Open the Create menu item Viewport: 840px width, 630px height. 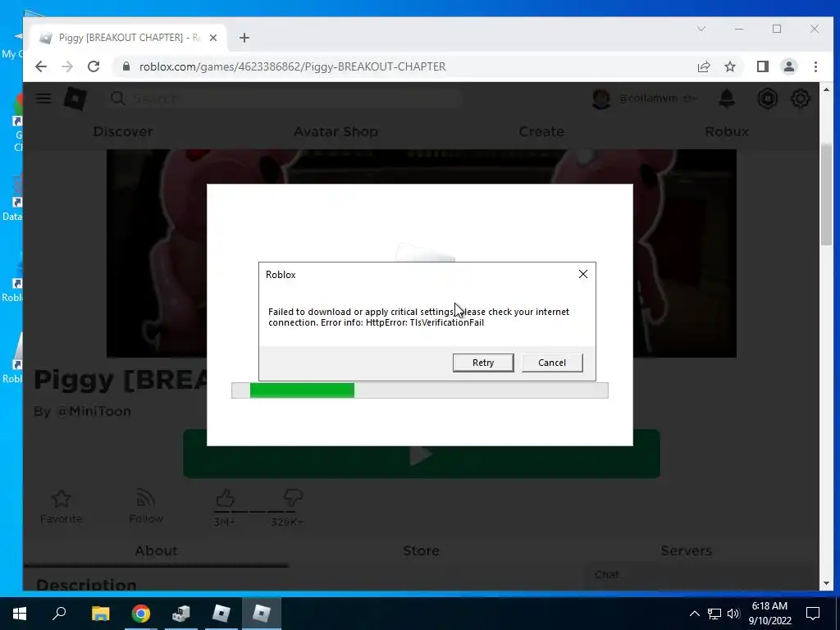click(541, 131)
